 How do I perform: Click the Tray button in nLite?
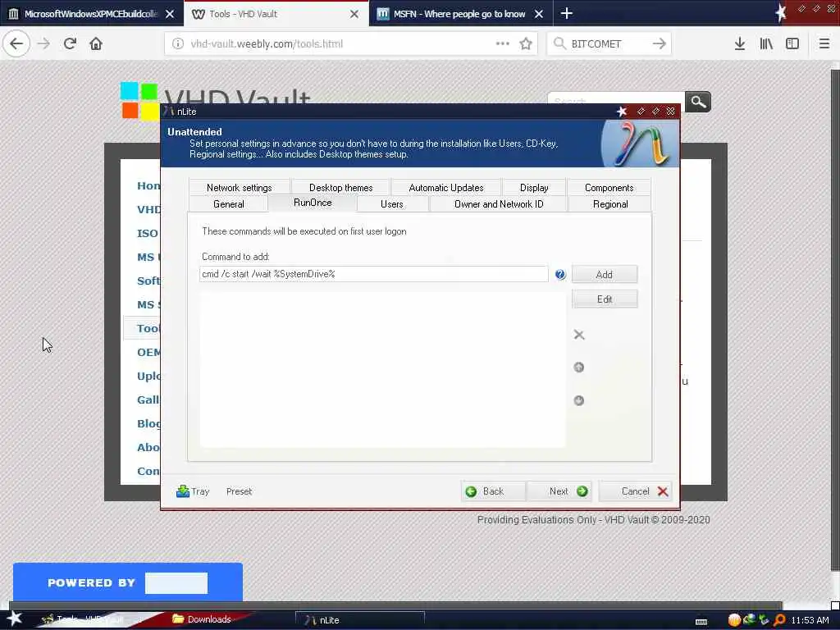point(193,491)
